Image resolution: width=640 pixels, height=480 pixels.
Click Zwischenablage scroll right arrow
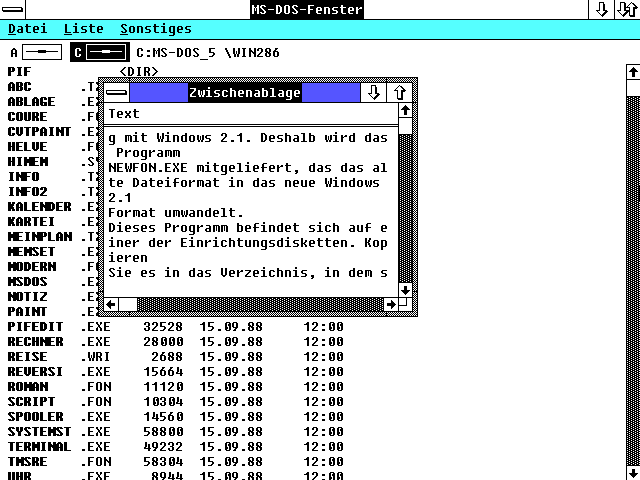click(x=391, y=304)
